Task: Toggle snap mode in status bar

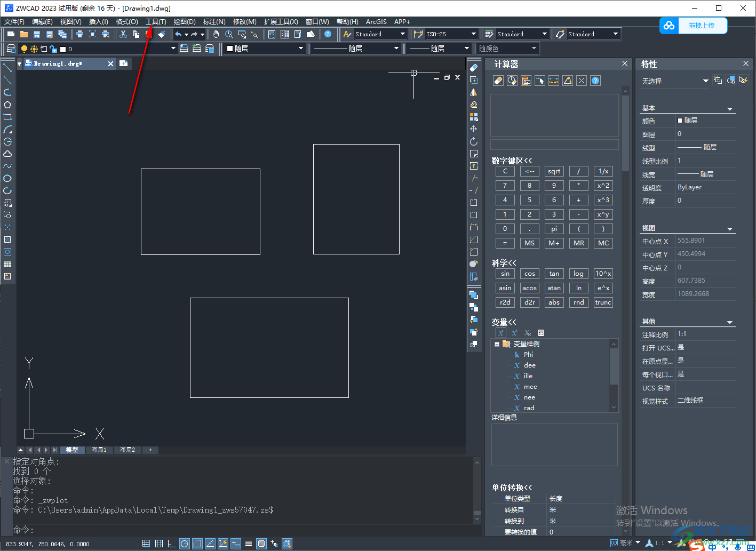Action: click(146, 544)
